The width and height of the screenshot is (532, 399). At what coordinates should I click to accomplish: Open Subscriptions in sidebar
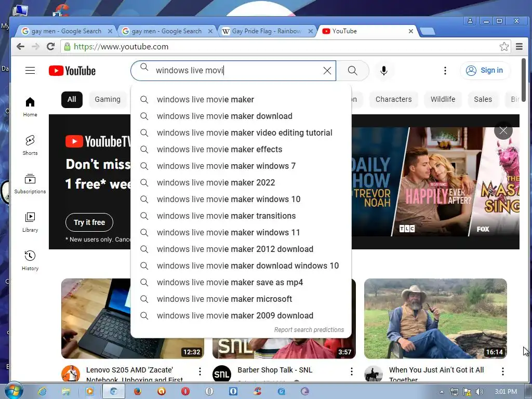pyautogui.click(x=30, y=183)
